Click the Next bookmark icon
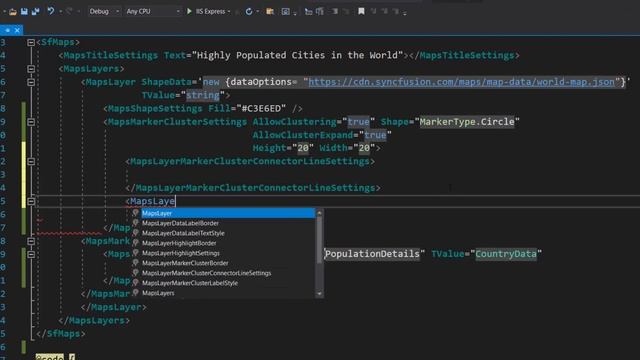This screenshot has height=360, width=640. pyautogui.click(x=384, y=11)
